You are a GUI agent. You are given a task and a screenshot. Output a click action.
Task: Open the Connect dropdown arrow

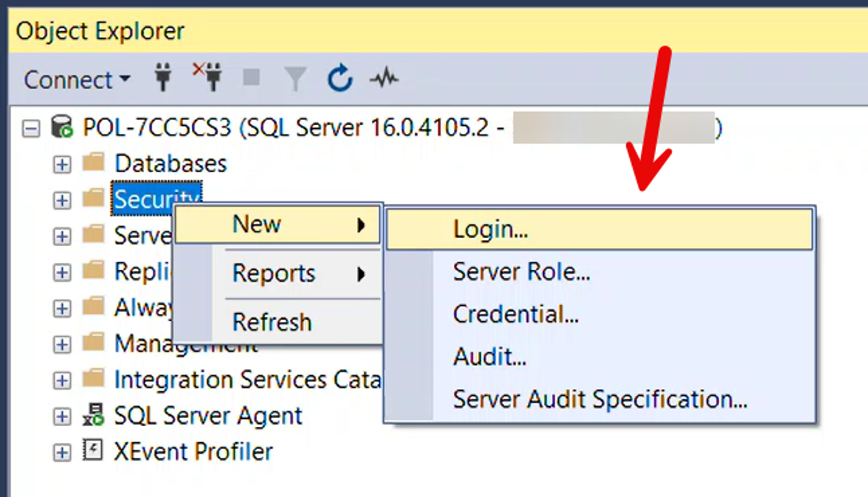[x=123, y=80]
